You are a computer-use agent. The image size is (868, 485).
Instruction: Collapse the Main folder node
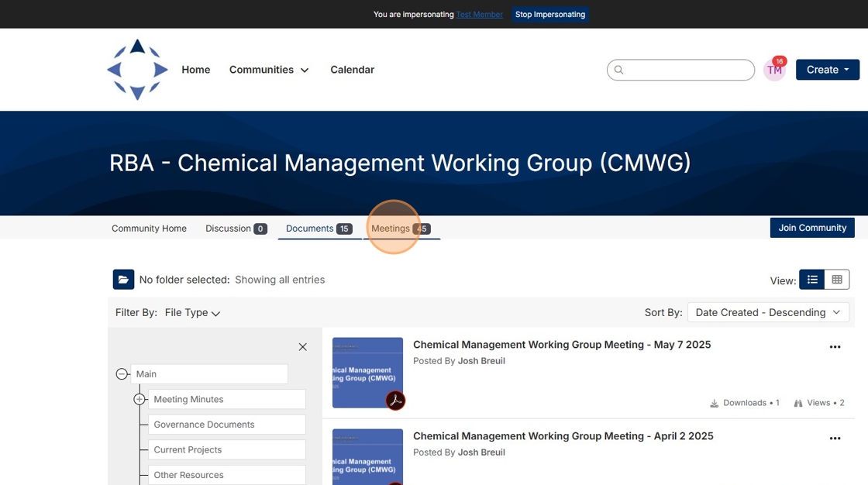pos(122,373)
